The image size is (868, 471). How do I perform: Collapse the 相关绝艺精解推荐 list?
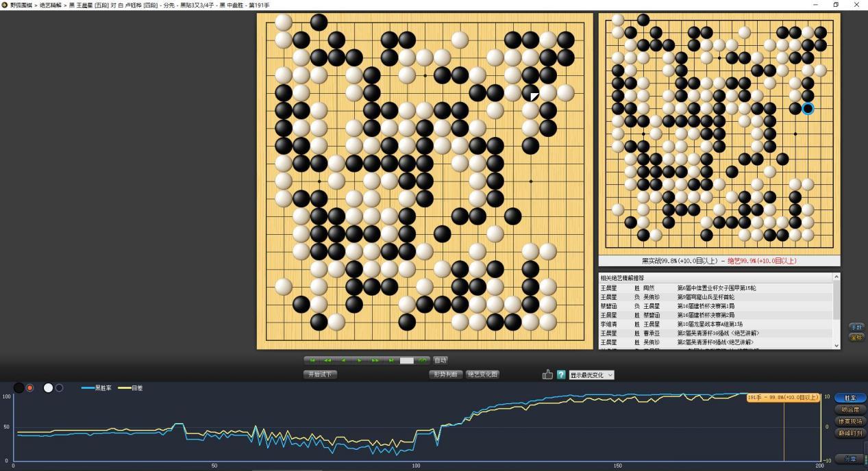(x=836, y=277)
